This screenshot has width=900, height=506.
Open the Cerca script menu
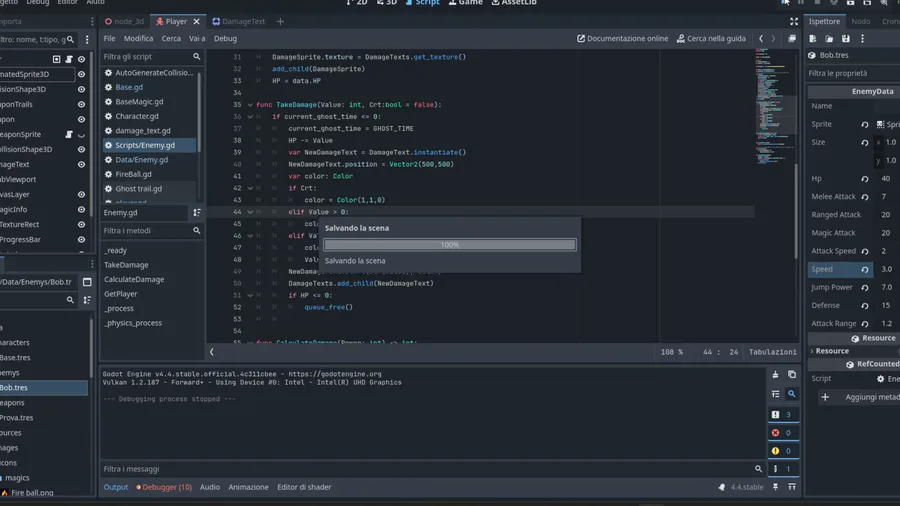[x=171, y=38]
